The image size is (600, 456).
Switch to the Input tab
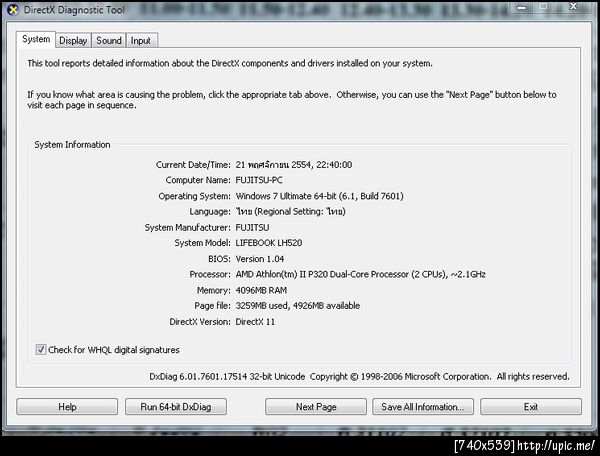[141, 41]
